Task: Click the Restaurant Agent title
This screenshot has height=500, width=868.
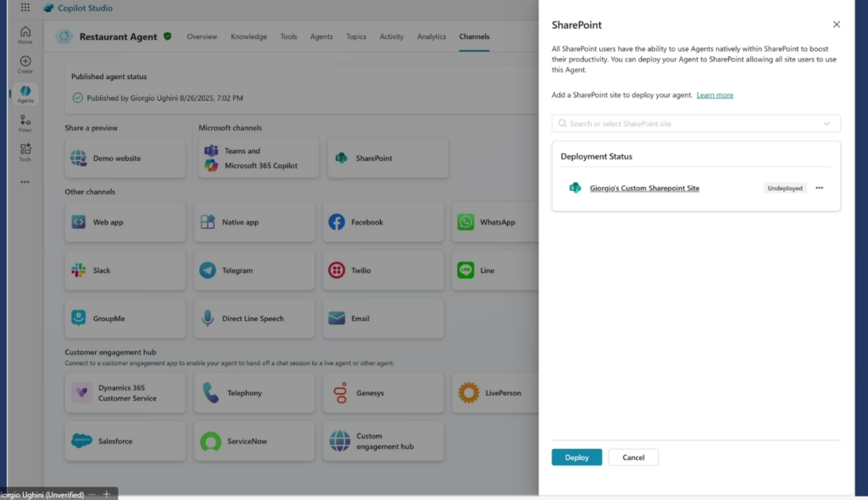Action: tap(118, 36)
